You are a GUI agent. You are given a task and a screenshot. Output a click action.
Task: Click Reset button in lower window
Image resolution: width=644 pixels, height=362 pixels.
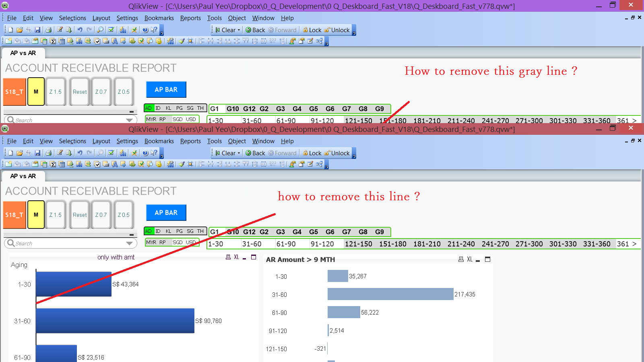(80, 215)
